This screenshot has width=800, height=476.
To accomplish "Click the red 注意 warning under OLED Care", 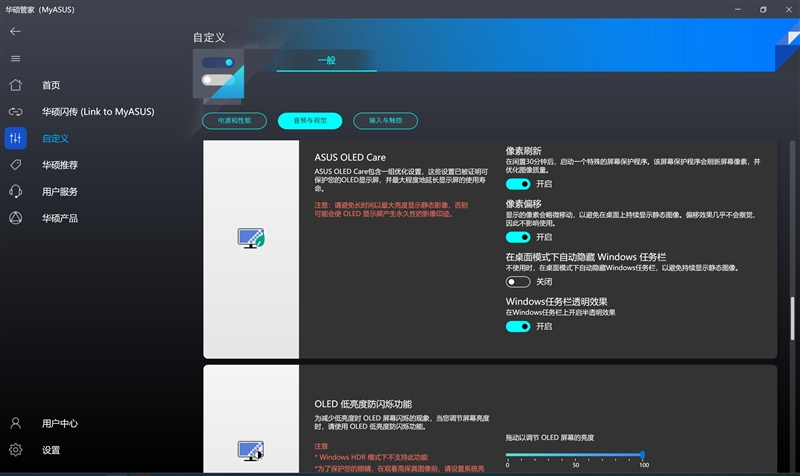I will 391,209.
